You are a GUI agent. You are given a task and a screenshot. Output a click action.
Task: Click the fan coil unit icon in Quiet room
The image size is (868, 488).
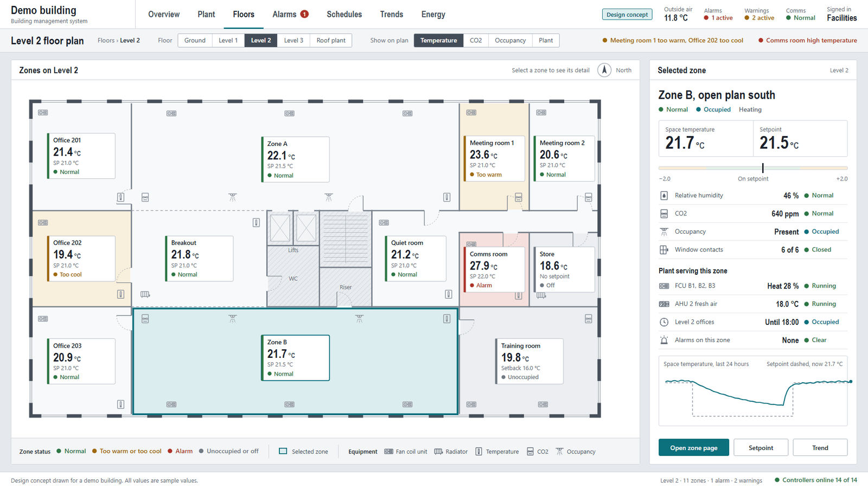pos(384,223)
